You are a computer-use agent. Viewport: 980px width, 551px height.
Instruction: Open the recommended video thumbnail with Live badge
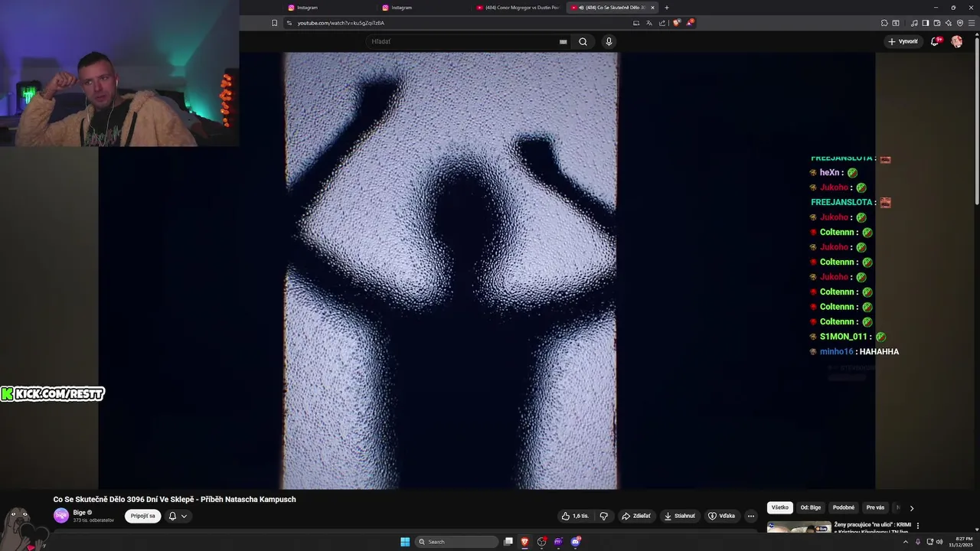coord(799,527)
